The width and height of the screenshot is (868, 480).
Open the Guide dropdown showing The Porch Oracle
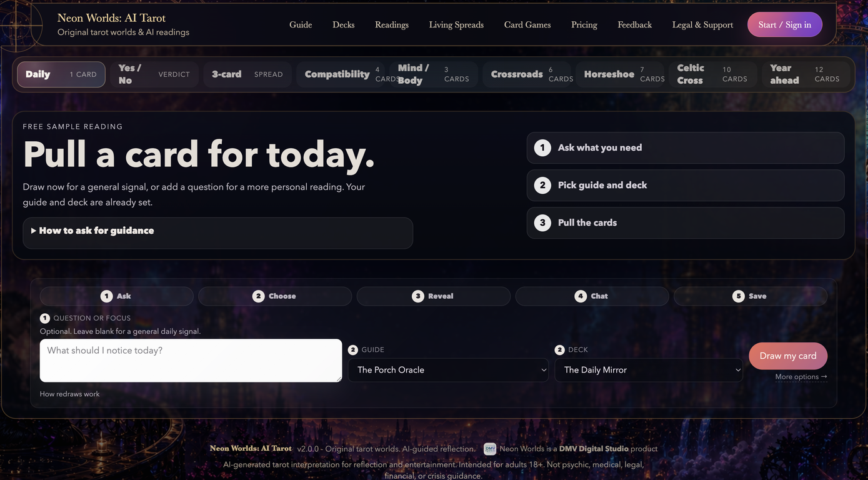pos(448,370)
